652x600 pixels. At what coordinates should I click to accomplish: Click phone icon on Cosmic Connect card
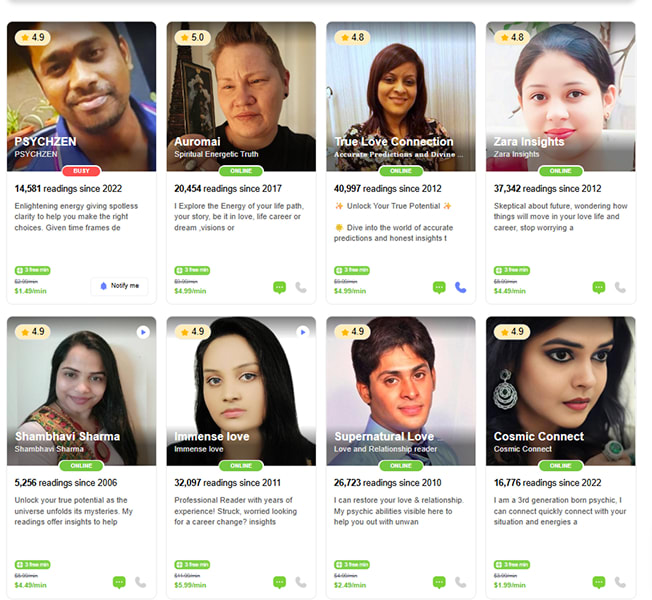pyautogui.click(x=620, y=582)
